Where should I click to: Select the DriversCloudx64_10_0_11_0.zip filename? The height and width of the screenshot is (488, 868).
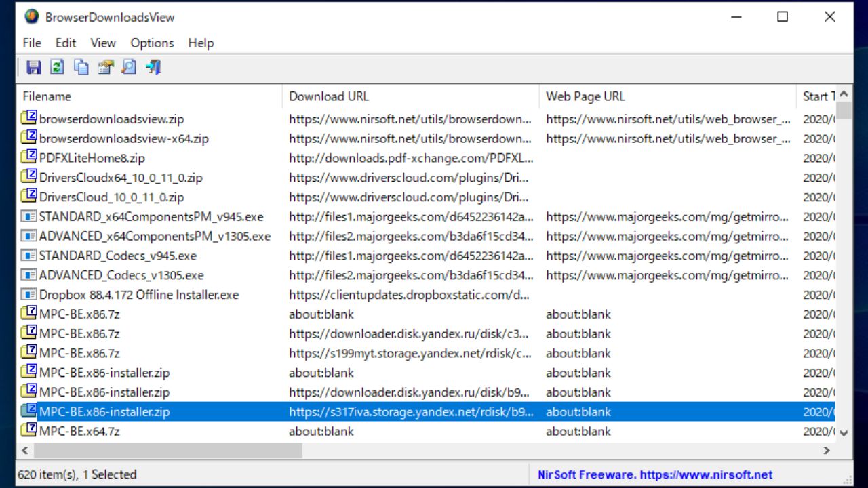(x=121, y=178)
